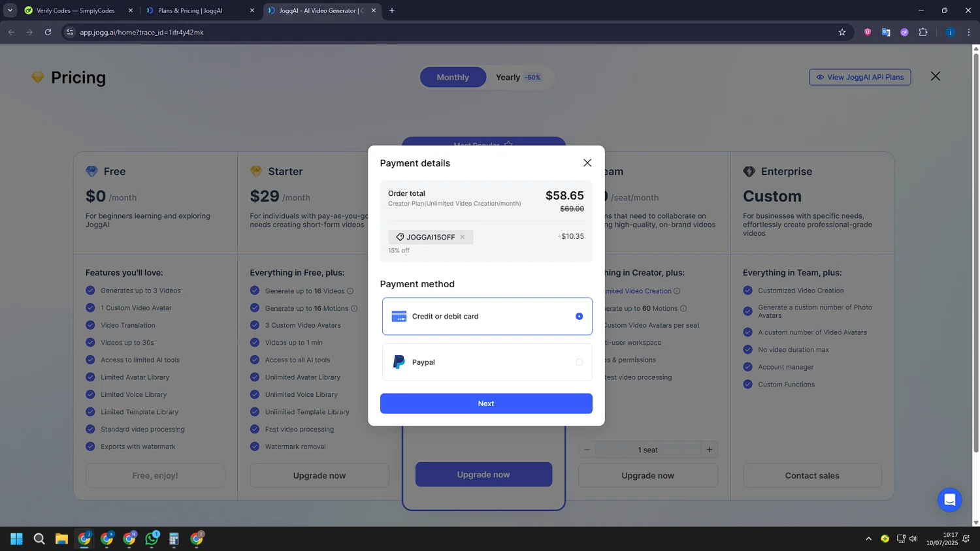
Task: Click the Paypal logo icon
Action: point(399,362)
